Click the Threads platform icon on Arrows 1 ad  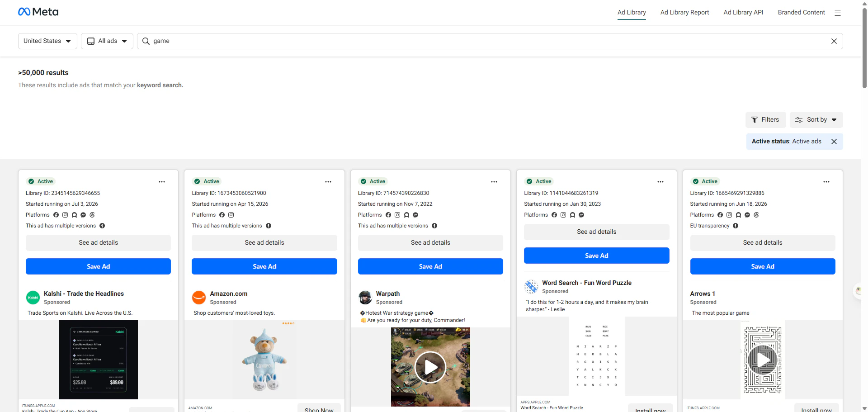pyautogui.click(x=756, y=215)
